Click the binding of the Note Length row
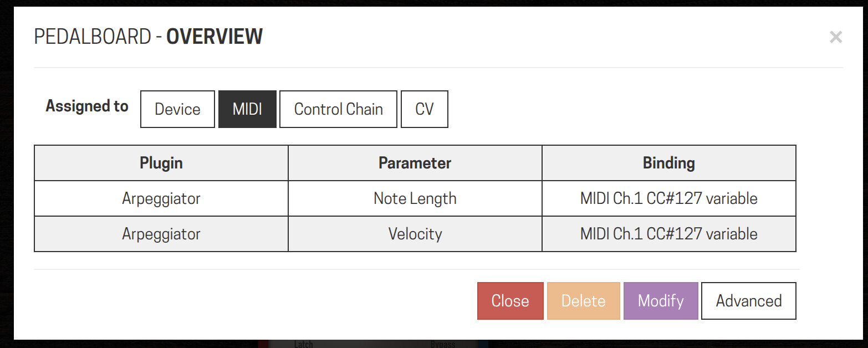 pos(669,198)
